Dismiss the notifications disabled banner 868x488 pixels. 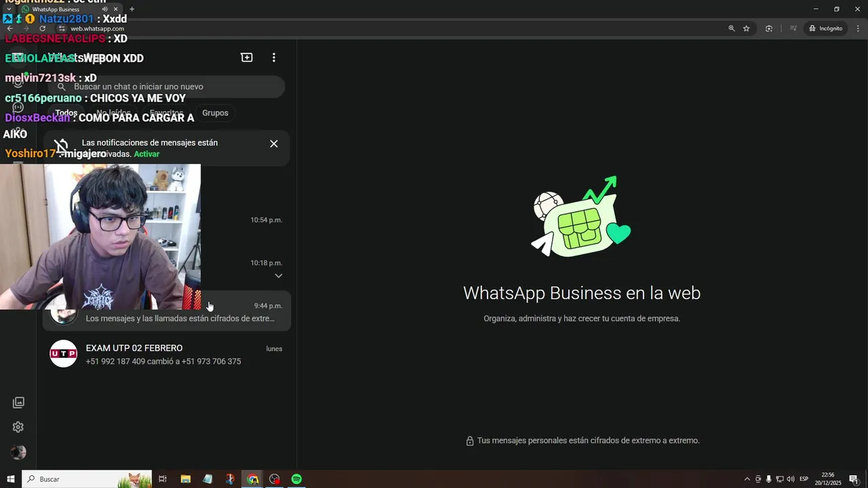coord(274,144)
